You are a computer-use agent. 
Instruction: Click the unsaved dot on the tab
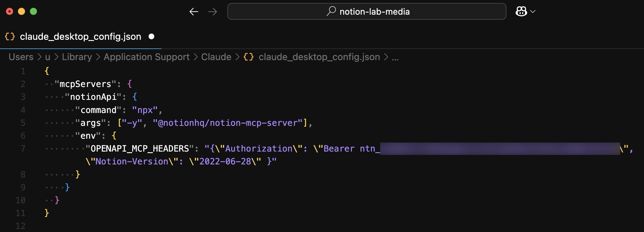click(x=152, y=36)
